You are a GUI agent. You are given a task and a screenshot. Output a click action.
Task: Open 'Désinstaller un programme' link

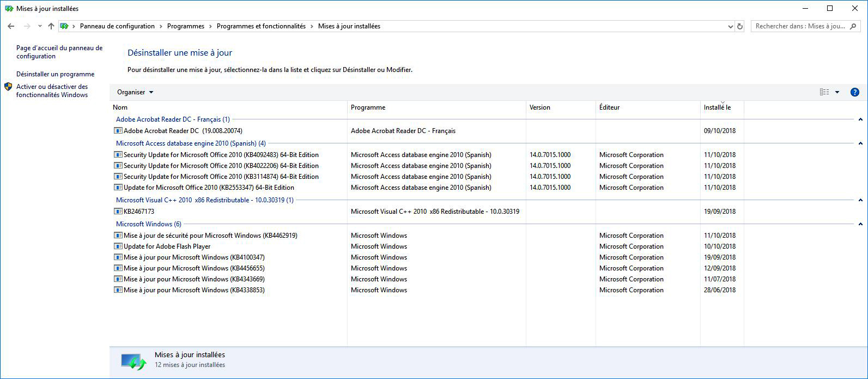click(x=55, y=74)
